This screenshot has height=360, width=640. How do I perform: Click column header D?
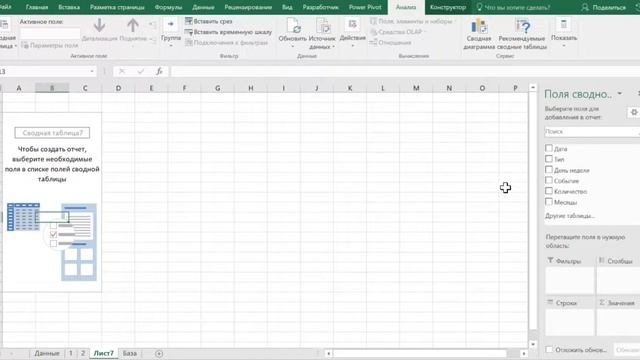pos(118,88)
